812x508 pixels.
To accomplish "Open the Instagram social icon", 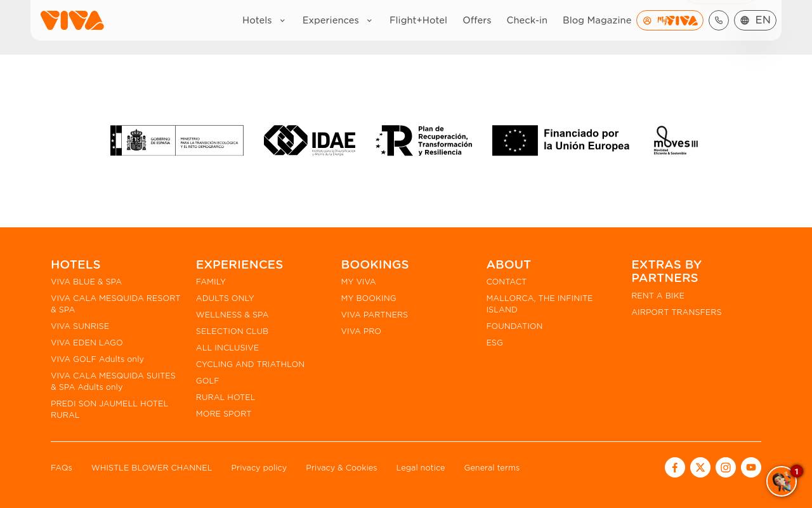I will [726, 467].
